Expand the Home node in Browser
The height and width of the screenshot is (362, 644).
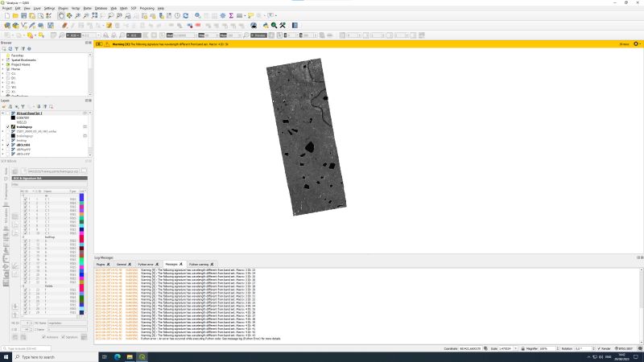(x=3, y=69)
